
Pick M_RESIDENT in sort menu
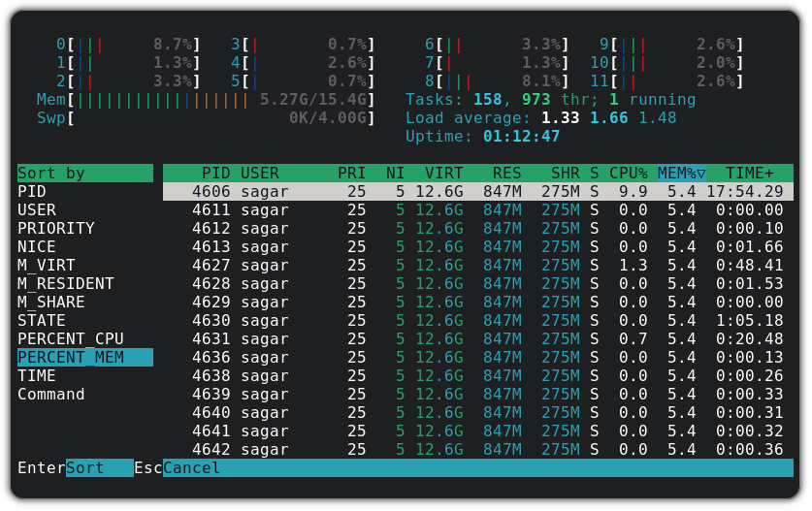(66, 284)
